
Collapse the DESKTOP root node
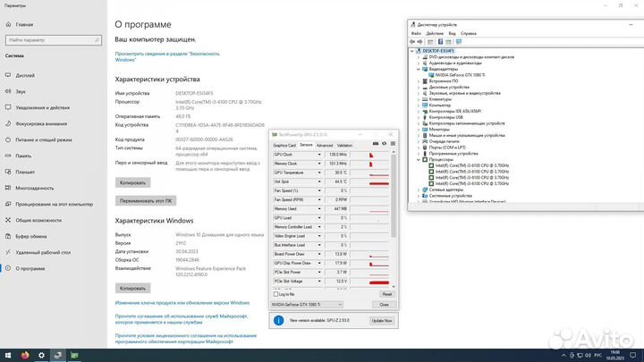tap(412, 51)
